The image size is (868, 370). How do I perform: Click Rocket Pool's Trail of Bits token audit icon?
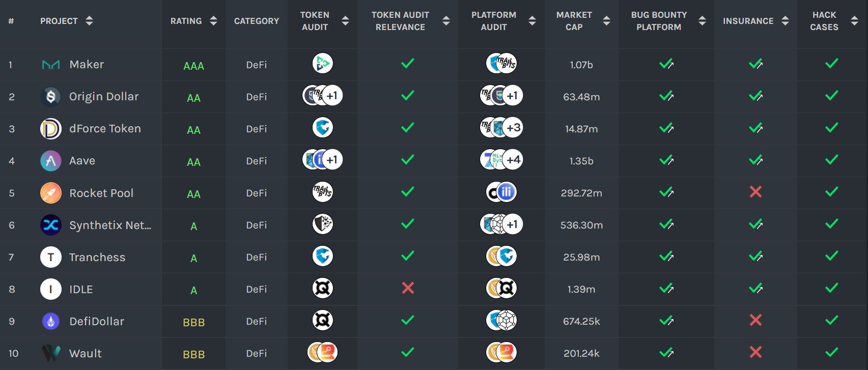coord(322,192)
